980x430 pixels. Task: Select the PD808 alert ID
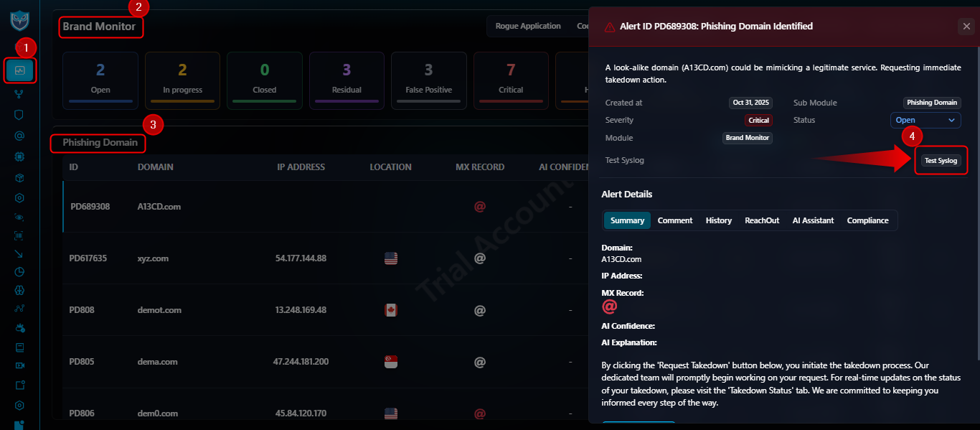click(82, 310)
